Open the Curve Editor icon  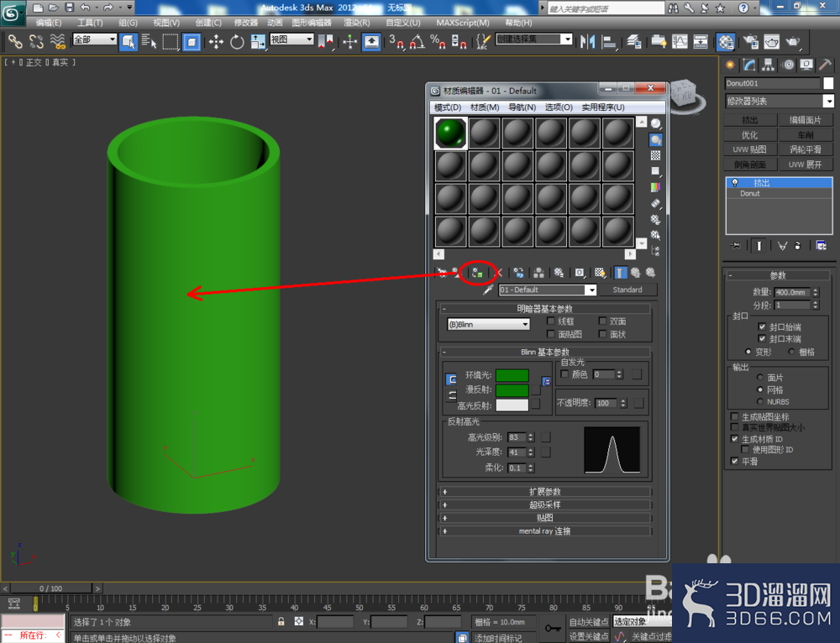point(680,42)
